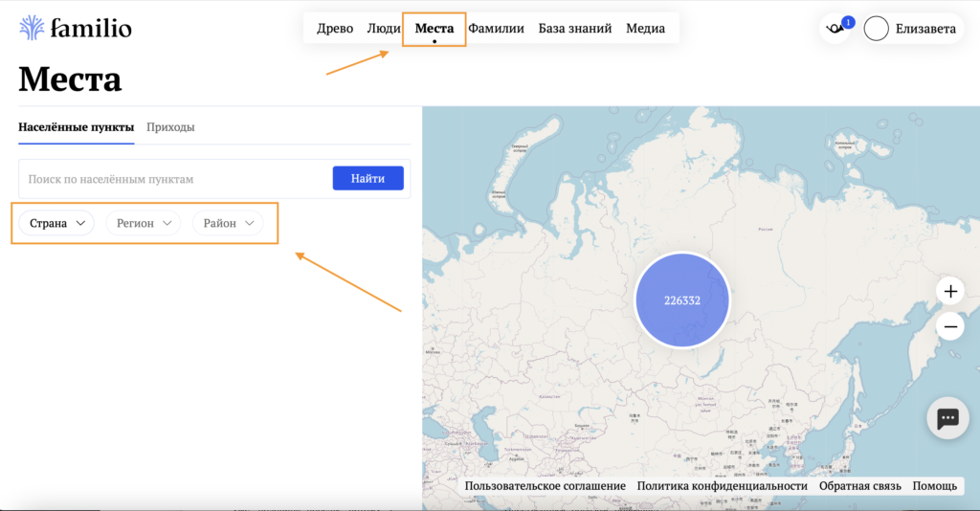The width and height of the screenshot is (980, 511).
Task: Open the Помощь link
Action: click(x=934, y=485)
